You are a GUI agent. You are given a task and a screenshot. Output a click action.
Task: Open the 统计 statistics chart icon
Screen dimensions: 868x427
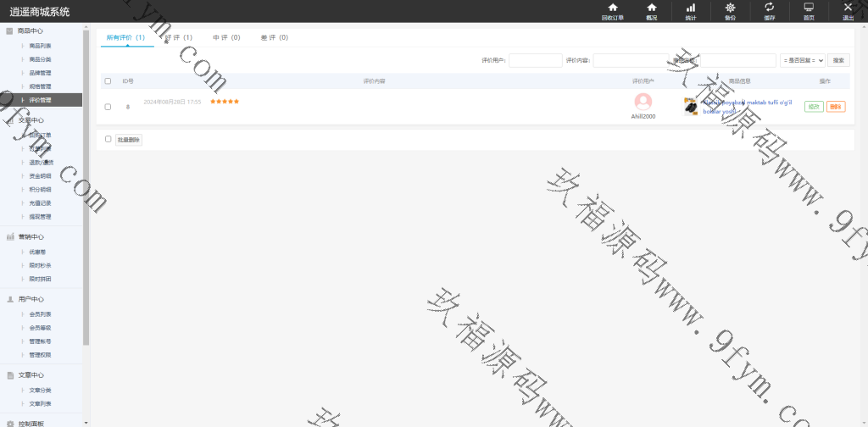tap(690, 11)
